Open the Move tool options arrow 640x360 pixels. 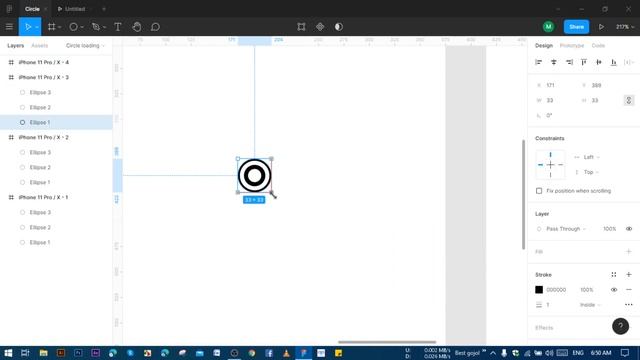tap(37, 27)
